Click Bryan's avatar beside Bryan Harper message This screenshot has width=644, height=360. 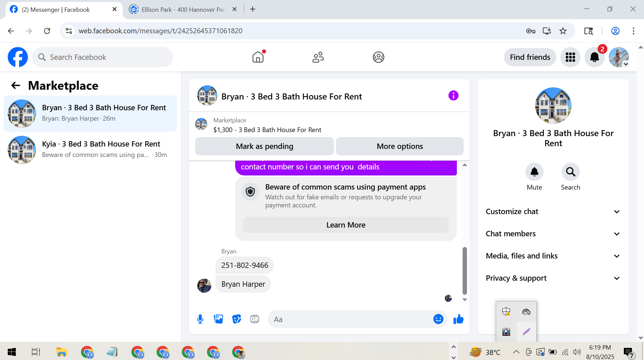point(204,285)
